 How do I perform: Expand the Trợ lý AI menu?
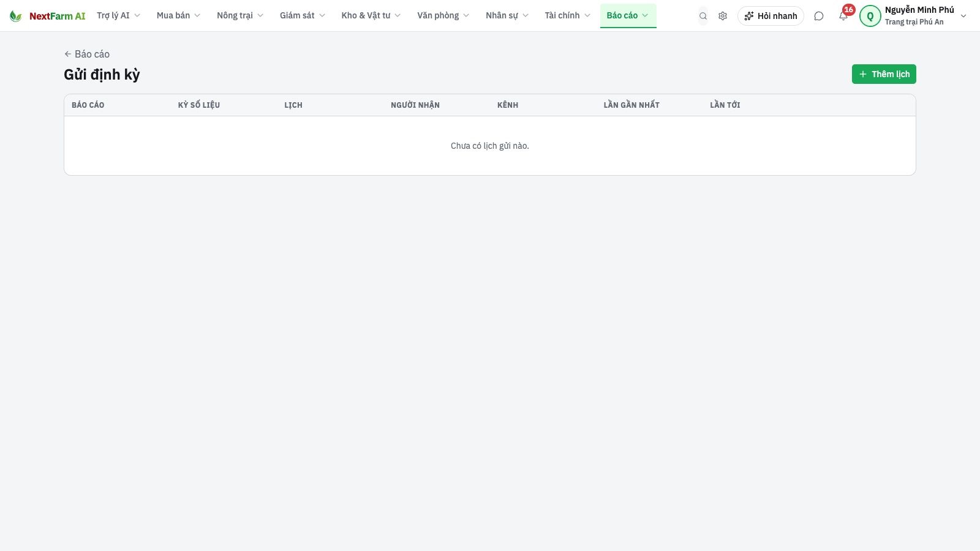119,15
